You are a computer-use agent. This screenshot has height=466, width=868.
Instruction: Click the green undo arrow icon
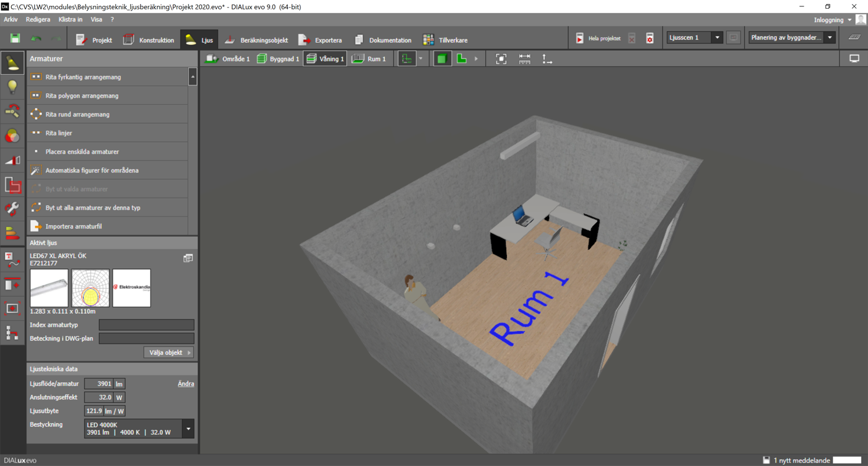pos(36,39)
